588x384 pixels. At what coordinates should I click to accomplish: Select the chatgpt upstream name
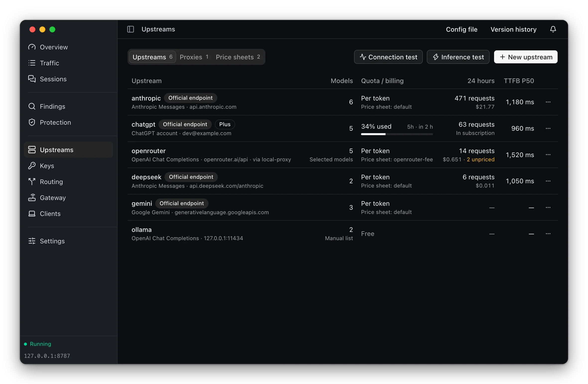pos(144,124)
